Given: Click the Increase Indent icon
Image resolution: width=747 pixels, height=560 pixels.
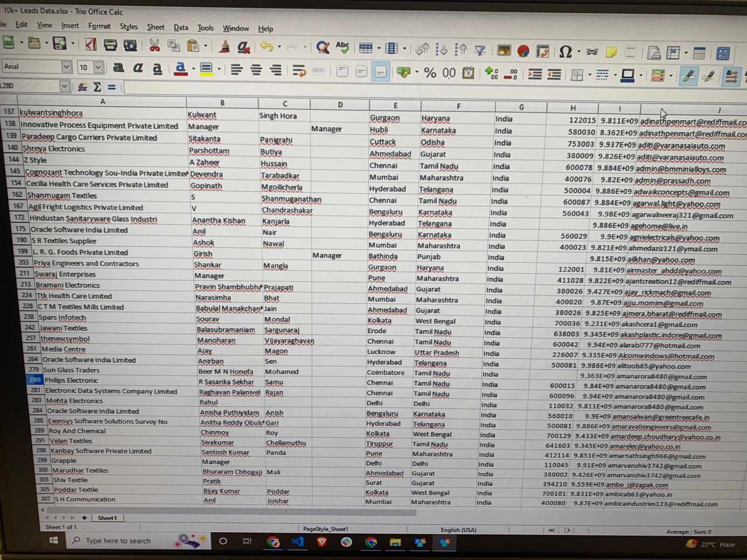Looking at the screenshot, I should (x=535, y=74).
